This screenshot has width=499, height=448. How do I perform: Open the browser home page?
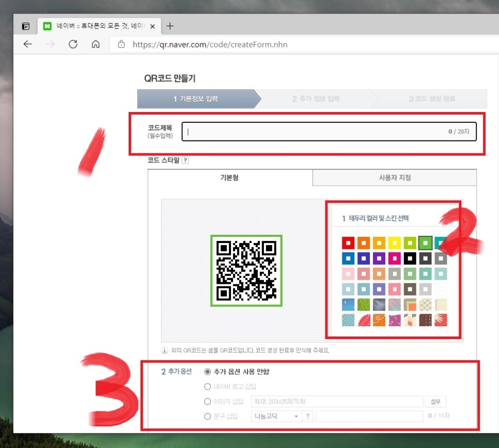click(x=96, y=44)
